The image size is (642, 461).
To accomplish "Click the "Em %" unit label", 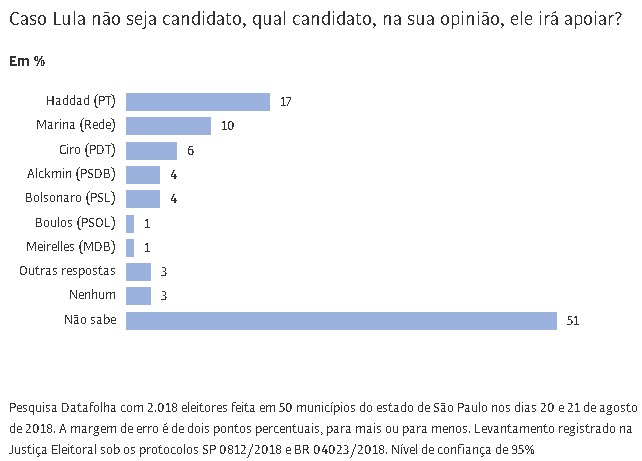I will coord(27,62).
